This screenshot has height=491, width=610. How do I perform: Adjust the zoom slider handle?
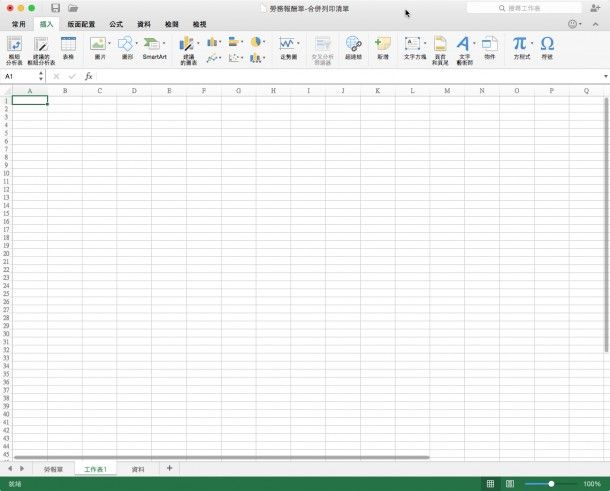coord(551,484)
